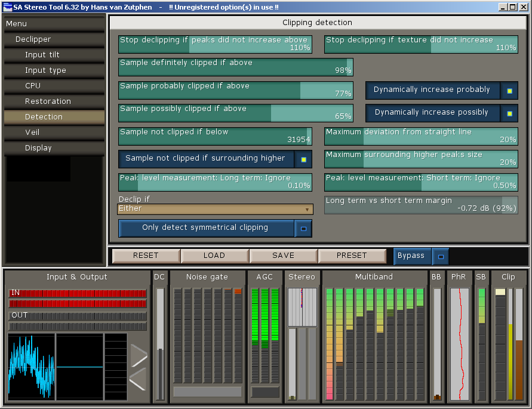
Task: Click the AGC meter panel
Action: coord(265,337)
